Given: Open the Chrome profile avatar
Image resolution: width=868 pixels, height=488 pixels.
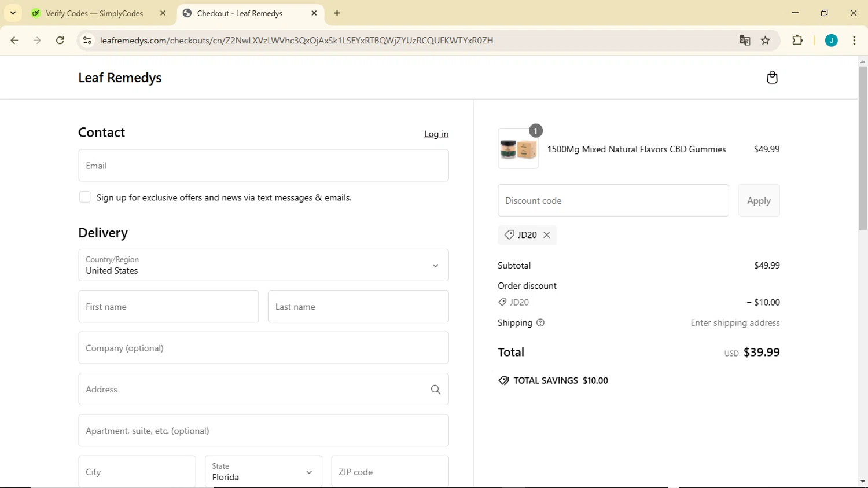Looking at the screenshot, I should (x=832, y=41).
